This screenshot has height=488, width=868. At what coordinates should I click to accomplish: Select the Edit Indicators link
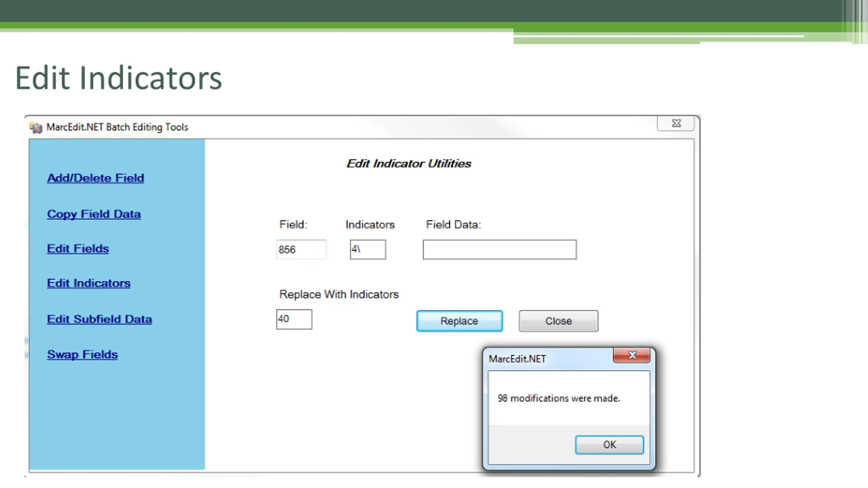(x=88, y=283)
